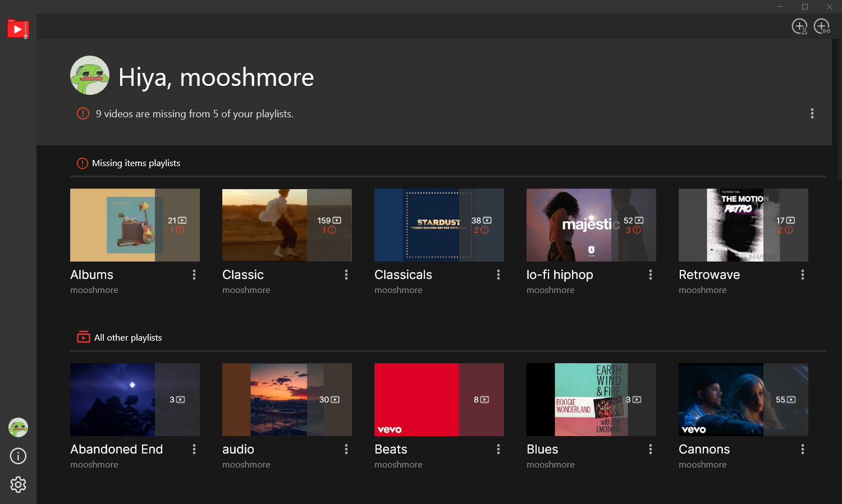Open the Abandoned End thumbnail
This screenshot has height=504, width=842.
pyautogui.click(x=135, y=400)
